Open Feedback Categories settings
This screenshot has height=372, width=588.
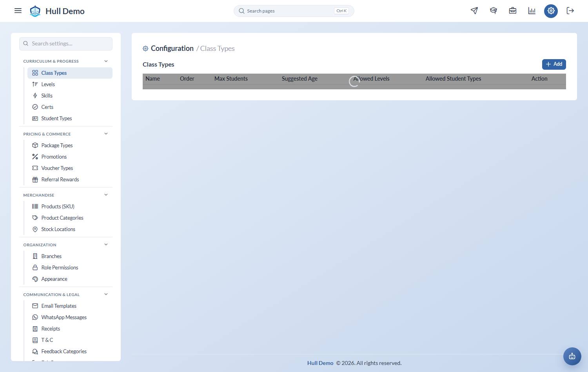click(x=70, y=351)
